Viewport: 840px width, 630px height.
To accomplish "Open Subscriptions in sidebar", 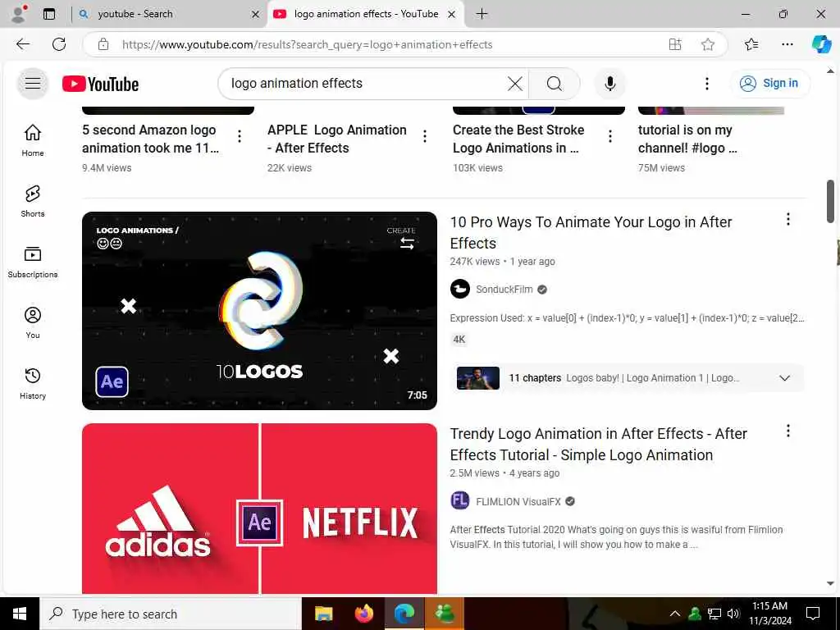I will coord(33,262).
